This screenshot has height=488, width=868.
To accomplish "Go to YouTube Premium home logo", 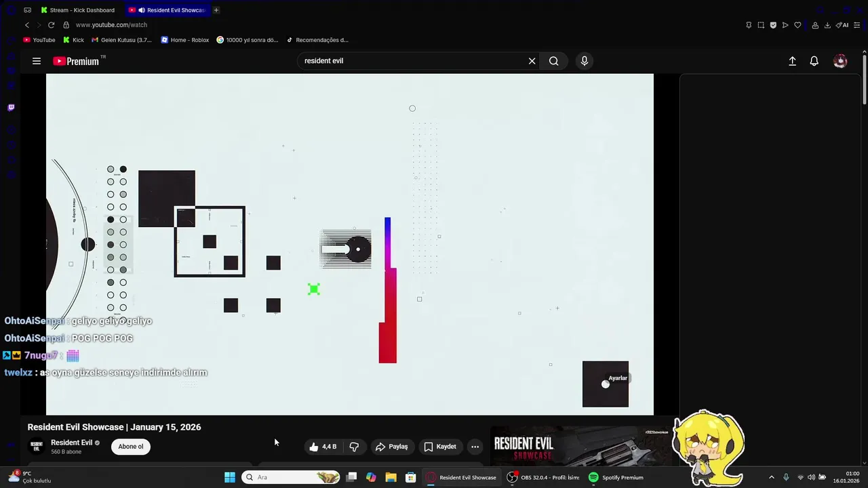I will coord(76,61).
